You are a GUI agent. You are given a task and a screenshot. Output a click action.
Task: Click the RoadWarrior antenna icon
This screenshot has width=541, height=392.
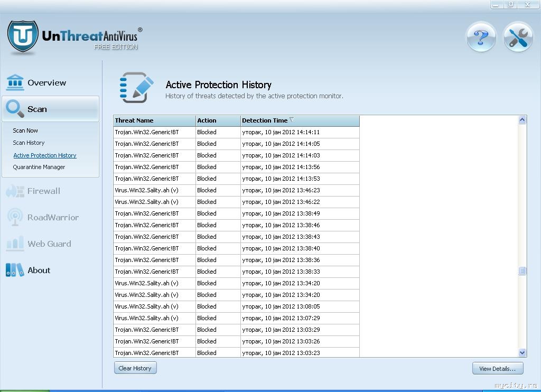(x=15, y=217)
